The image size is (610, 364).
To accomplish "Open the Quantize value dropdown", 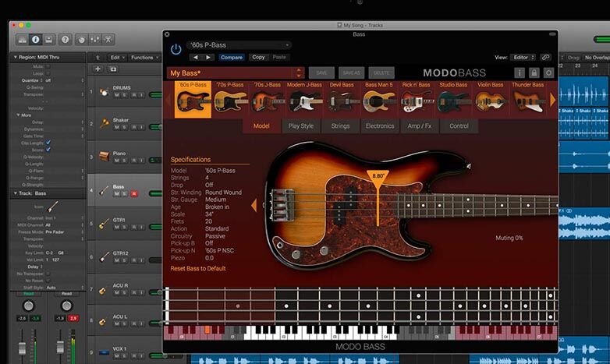I will pos(65,80).
